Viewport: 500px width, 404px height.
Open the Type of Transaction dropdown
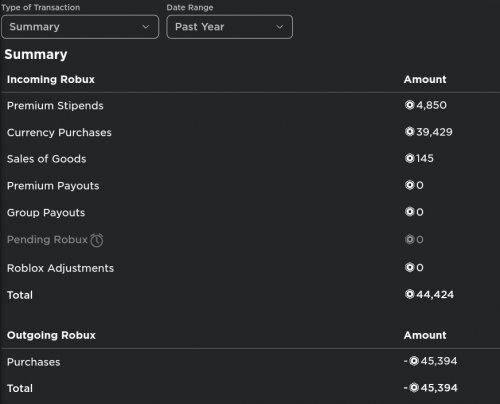click(x=80, y=27)
